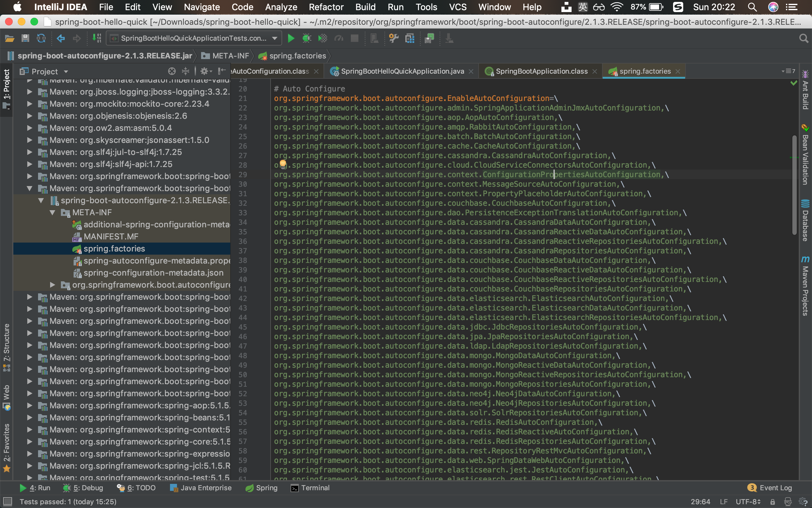This screenshot has width=812, height=508.
Task: Toggle the 6: TODO tool window
Action: (x=136, y=488)
